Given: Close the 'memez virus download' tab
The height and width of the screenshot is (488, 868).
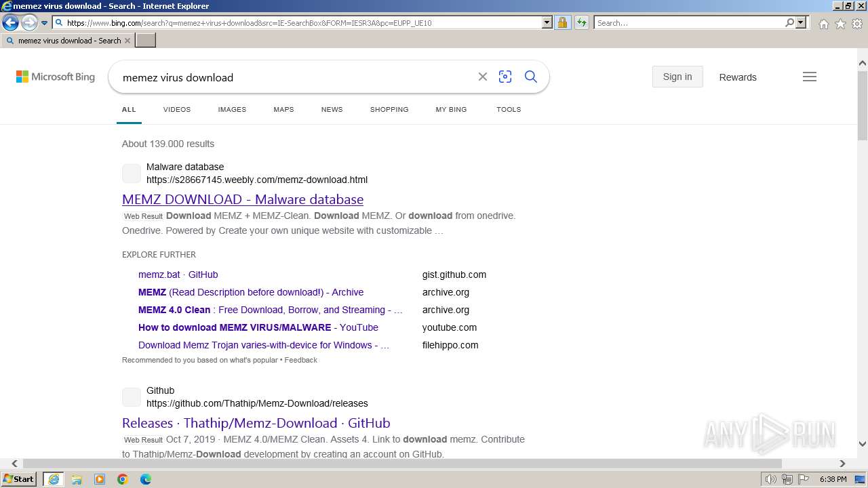Looking at the screenshot, I should [x=127, y=41].
